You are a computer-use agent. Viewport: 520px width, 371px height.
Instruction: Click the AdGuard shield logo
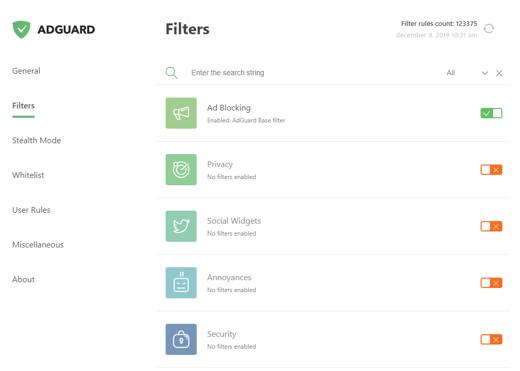(x=21, y=29)
